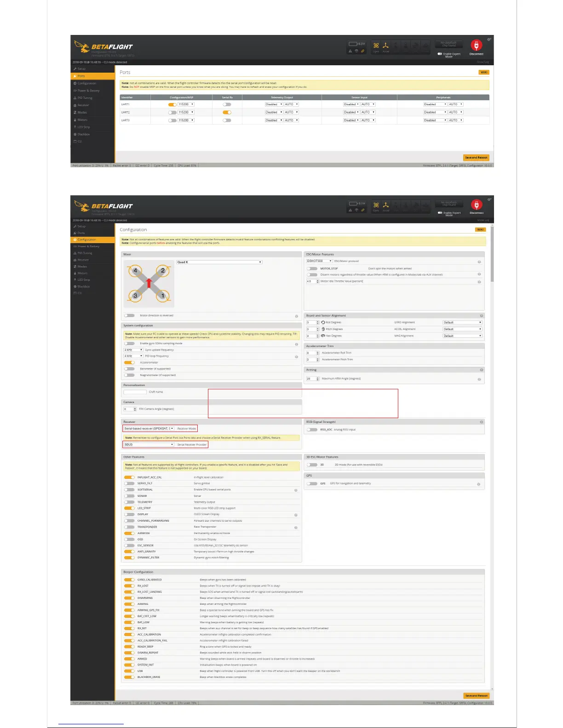Click the Disconnect USB icon in the Configuration screenshot
The image size is (563, 728).
coord(477,205)
